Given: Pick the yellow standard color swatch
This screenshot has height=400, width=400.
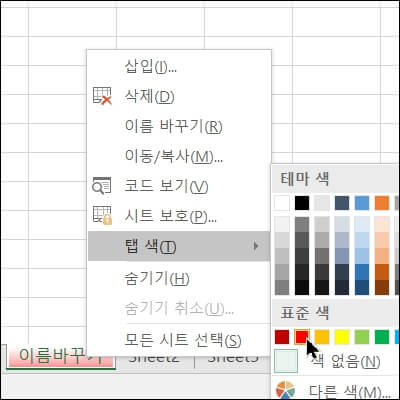Looking at the screenshot, I should click(342, 337).
